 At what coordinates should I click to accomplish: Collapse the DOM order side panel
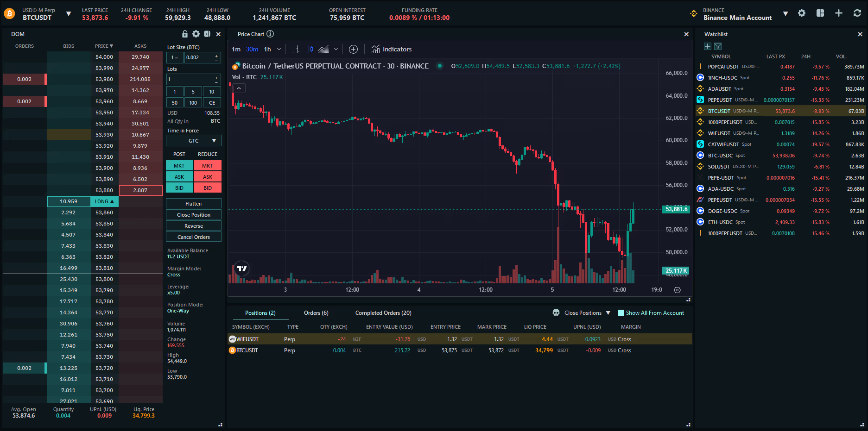207,34
